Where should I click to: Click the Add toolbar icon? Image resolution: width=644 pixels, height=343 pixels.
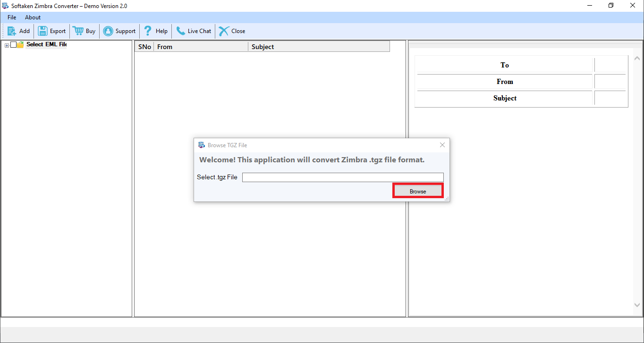tap(11, 31)
